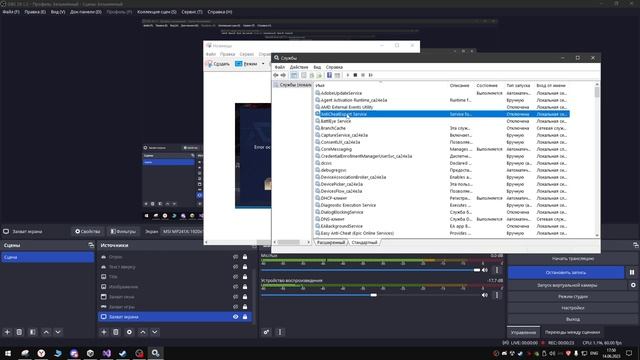Open audio mixer menu dots at bottom
The width and height of the screenshot is (640, 360).
coord(280,332)
